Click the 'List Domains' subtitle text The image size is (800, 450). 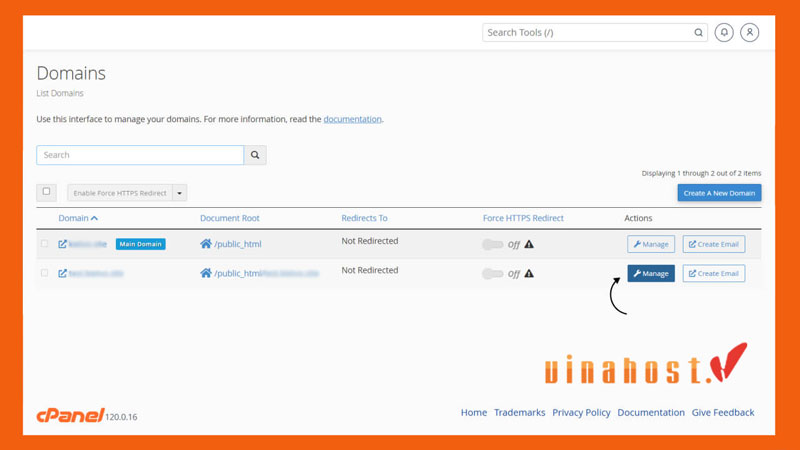point(60,93)
